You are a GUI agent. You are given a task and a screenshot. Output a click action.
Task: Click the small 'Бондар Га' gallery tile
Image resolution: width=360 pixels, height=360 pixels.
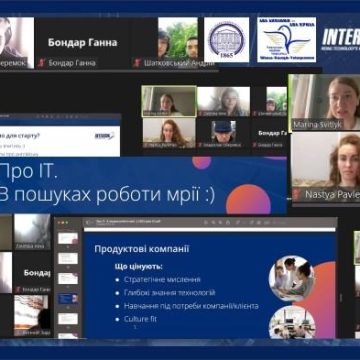270,133
